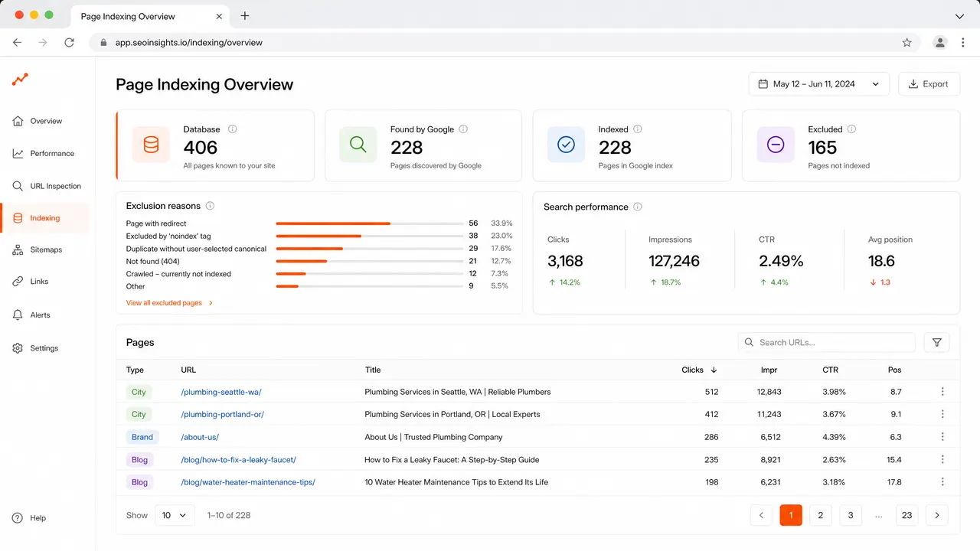The height and width of the screenshot is (551, 980).
Task: Click the Found by Google magnifier icon
Action: pos(358,145)
